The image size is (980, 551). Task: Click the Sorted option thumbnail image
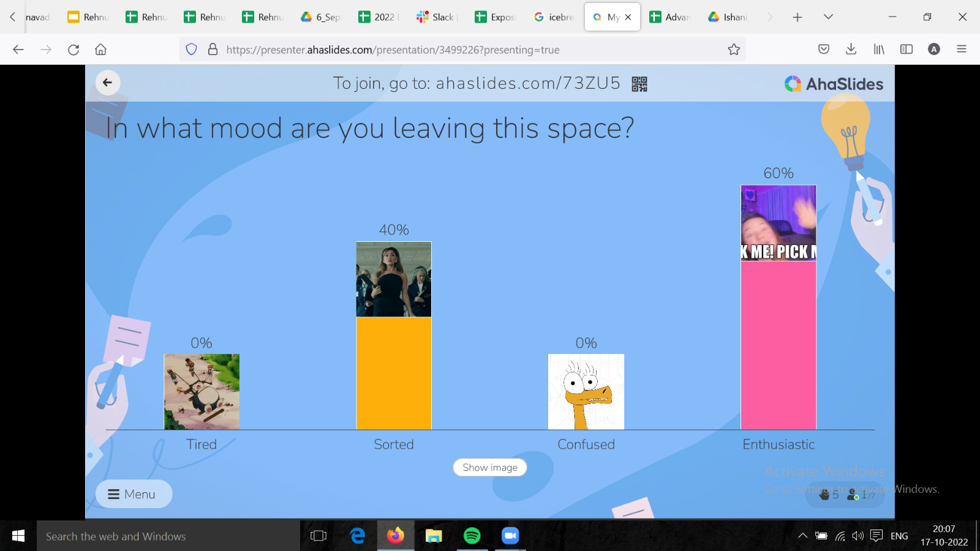tap(394, 279)
